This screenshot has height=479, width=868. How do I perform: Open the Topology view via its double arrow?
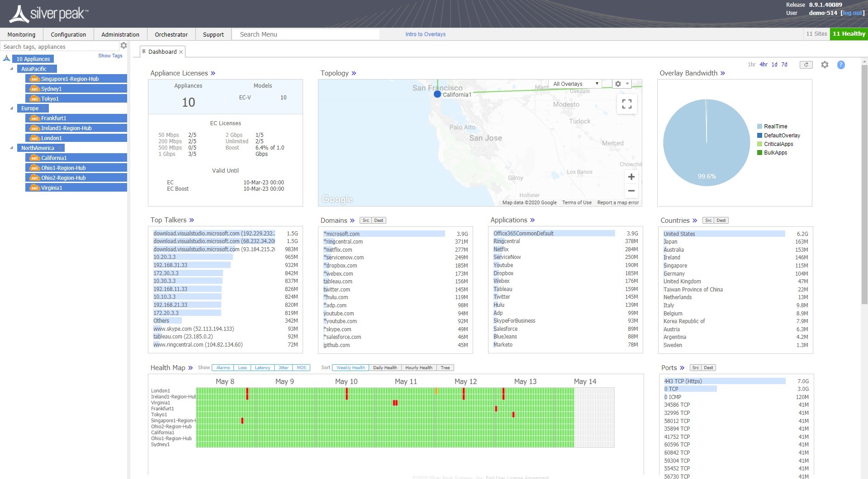(x=354, y=73)
